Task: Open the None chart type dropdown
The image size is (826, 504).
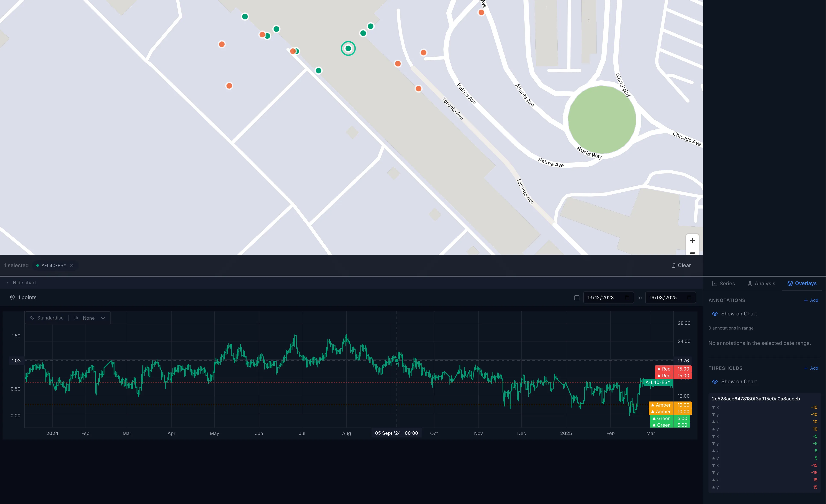Action: [89, 318]
